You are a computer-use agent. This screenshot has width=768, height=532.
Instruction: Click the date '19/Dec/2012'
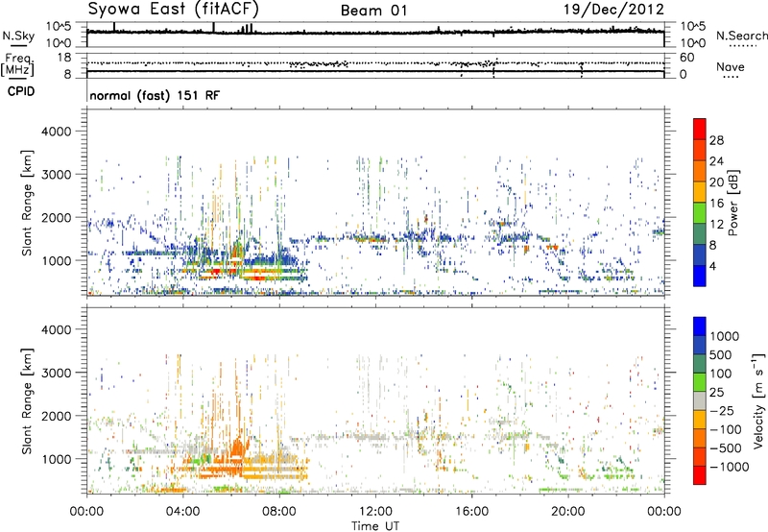pyautogui.click(x=613, y=10)
